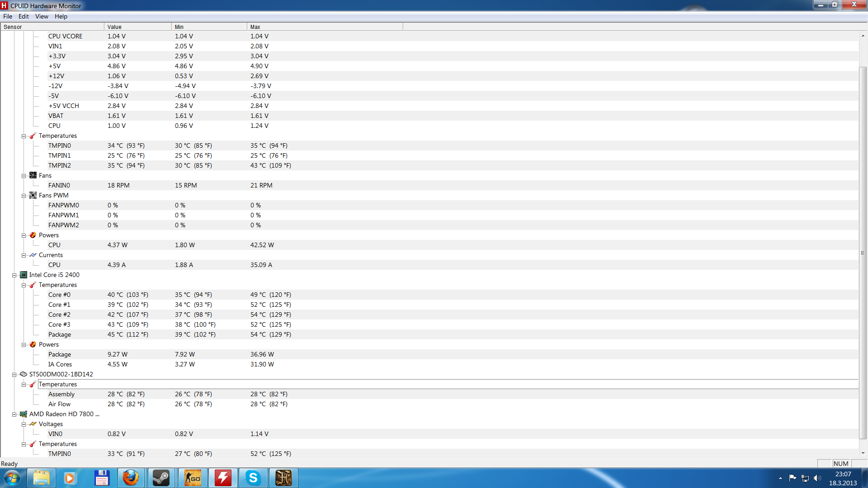868x488 pixels.
Task: Show hidden tray icons arrow
Action: [x=780, y=478]
